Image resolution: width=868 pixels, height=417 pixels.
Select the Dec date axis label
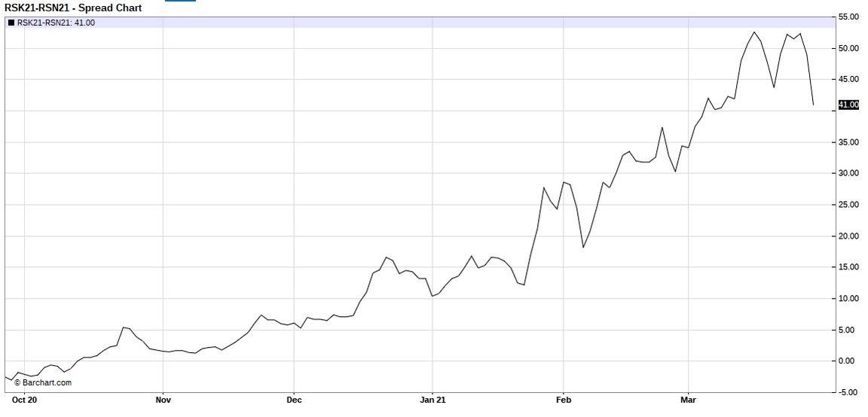(x=295, y=400)
